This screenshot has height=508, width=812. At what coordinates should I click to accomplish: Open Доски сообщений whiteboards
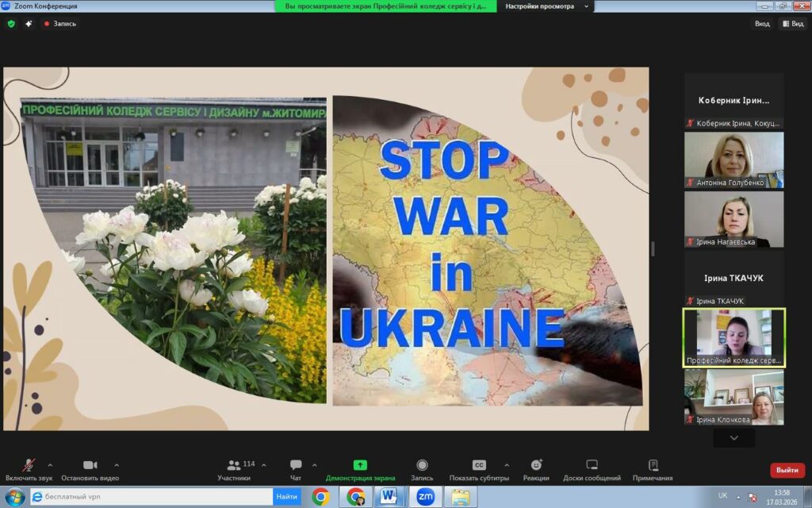tap(592, 465)
